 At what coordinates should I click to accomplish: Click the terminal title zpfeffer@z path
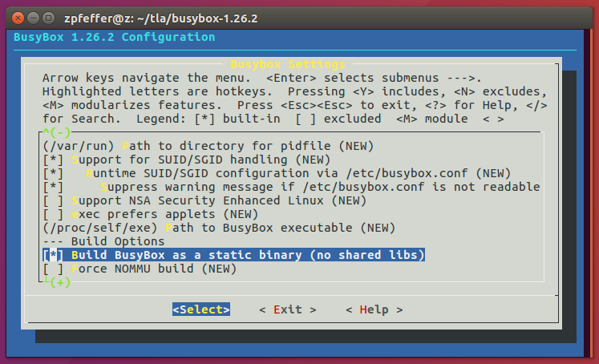coord(161,18)
